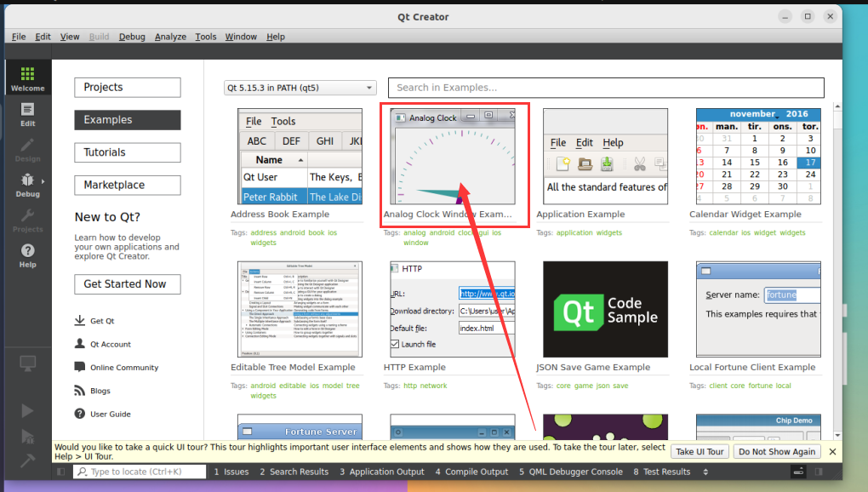Screen dimensions: 868x492
Task: Click the Get Started Now button
Action: click(128, 284)
